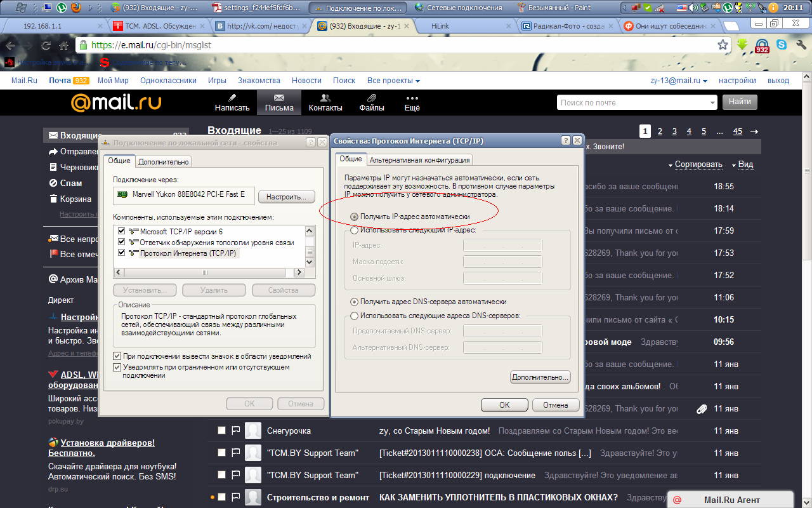Click the browser reload icon
812x508 pixels.
[46, 46]
